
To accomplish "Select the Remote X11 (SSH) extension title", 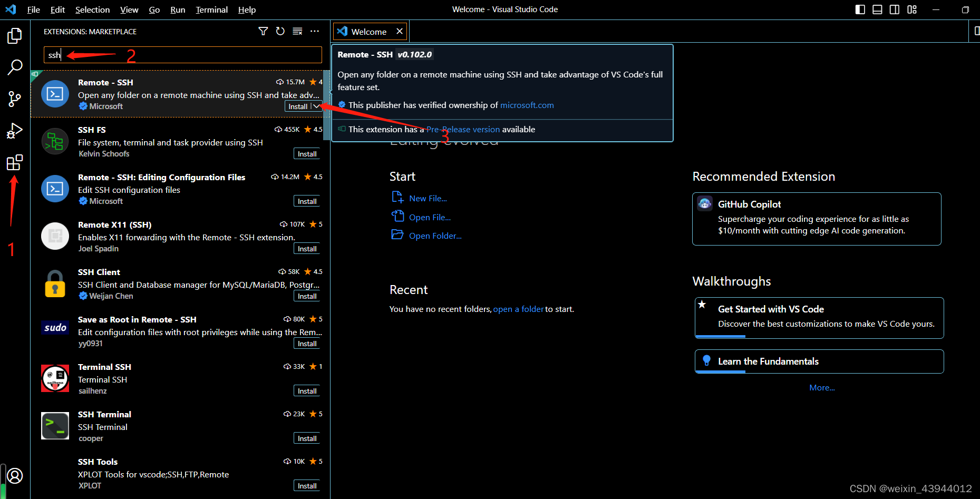I will pos(114,224).
